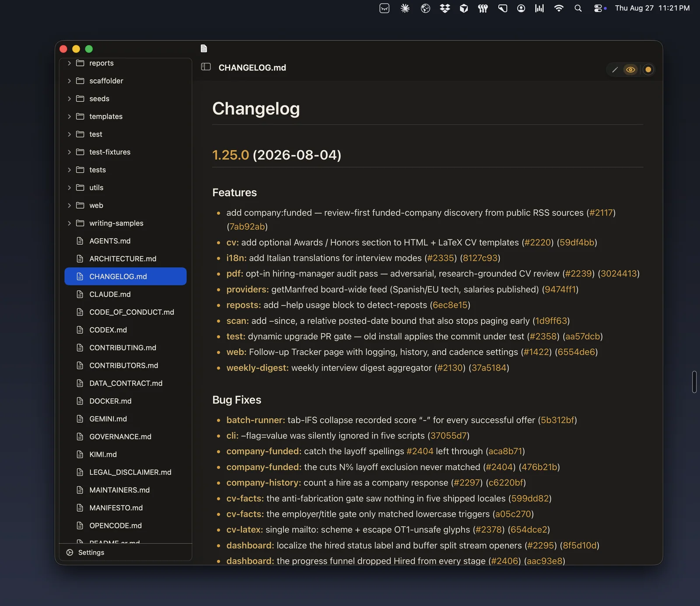Open GOVERNANCE.md in the file tree
The height and width of the screenshot is (606, 700).
(x=126, y=437)
